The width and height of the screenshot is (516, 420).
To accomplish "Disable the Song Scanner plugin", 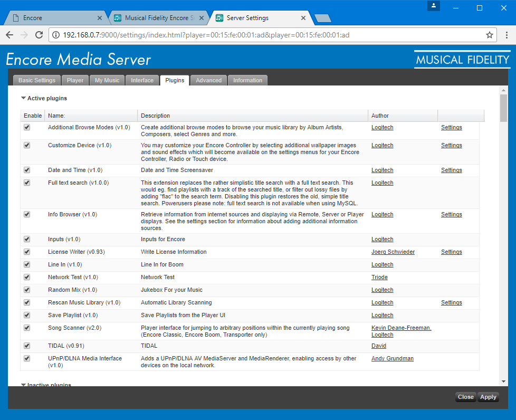I will click(27, 328).
